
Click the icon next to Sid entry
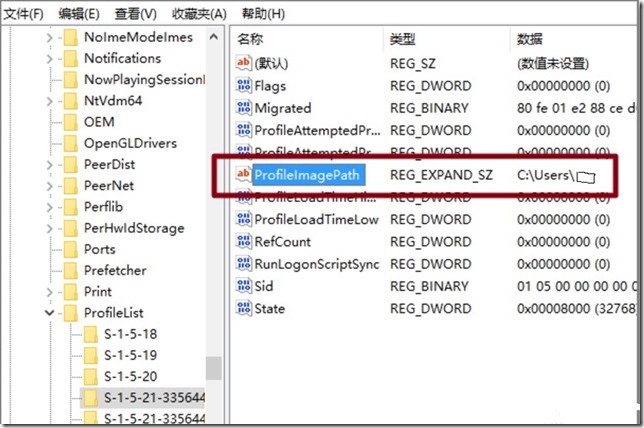(x=243, y=286)
